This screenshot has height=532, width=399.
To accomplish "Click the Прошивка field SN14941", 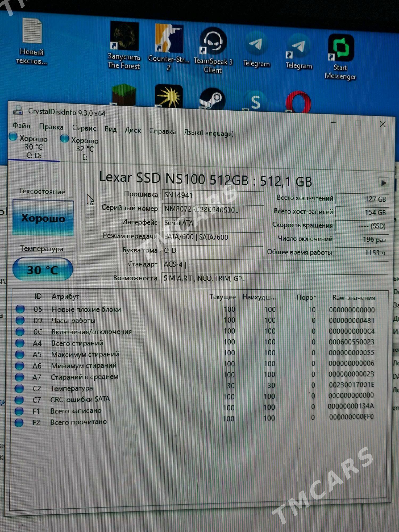I will pyautogui.click(x=213, y=196).
